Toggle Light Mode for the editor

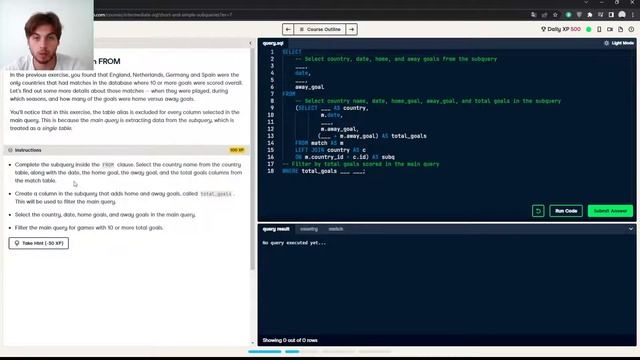tap(619, 43)
